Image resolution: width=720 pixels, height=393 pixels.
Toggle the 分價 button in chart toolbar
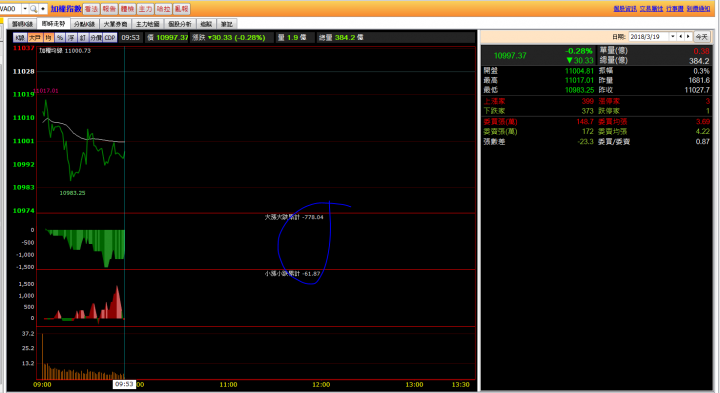(96, 38)
